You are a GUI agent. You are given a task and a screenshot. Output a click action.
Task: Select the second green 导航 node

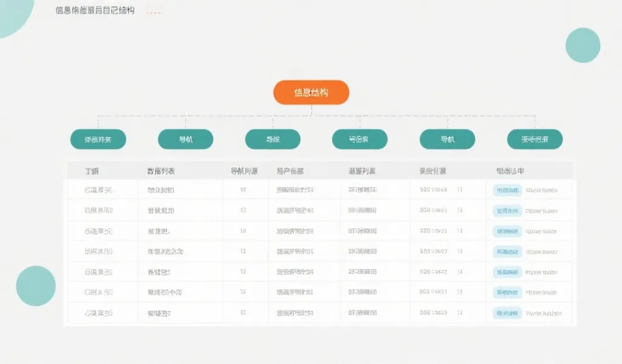pyautogui.click(x=185, y=139)
